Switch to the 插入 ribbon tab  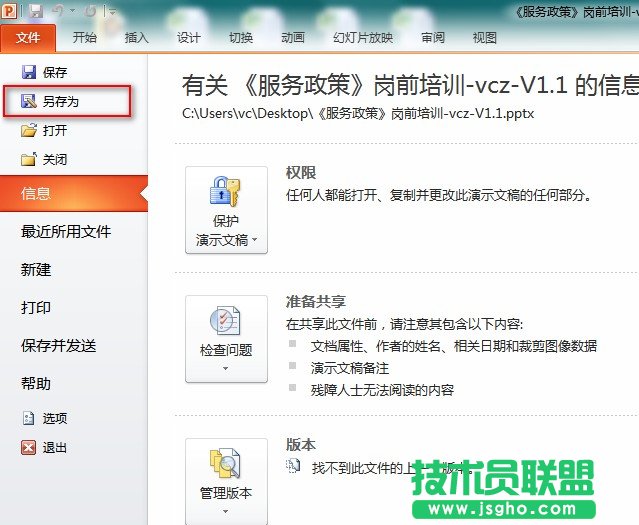click(x=137, y=38)
